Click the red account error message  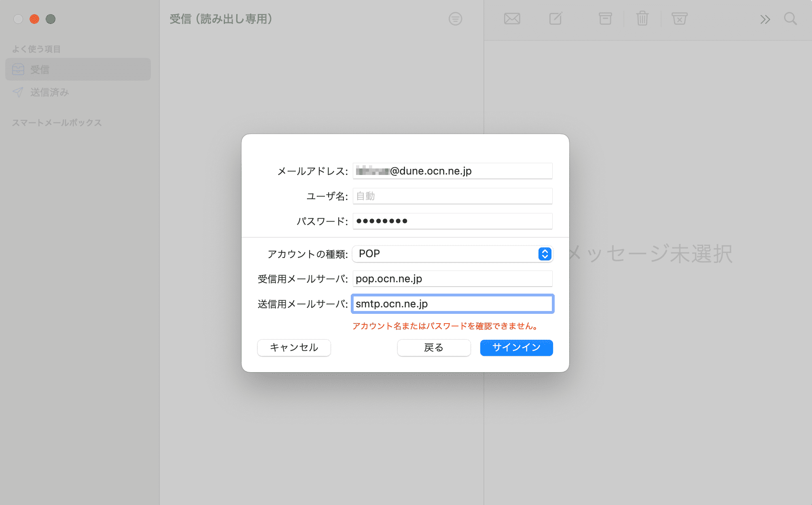(445, 326)
